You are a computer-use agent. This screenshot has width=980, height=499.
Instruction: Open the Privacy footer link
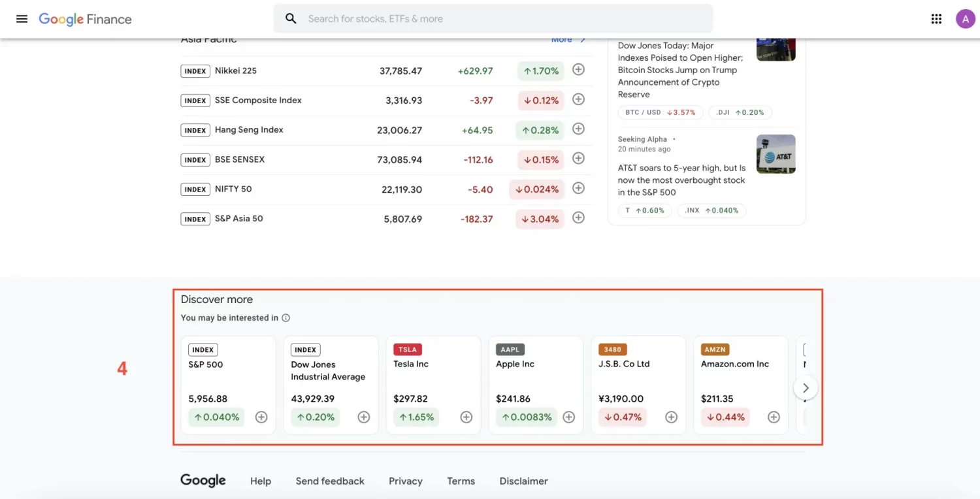[x=406, y=481]
